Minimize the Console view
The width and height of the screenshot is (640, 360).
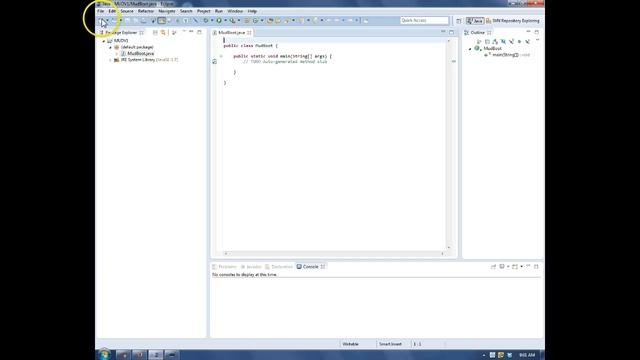pyautogui.click(x=528, y=266)
